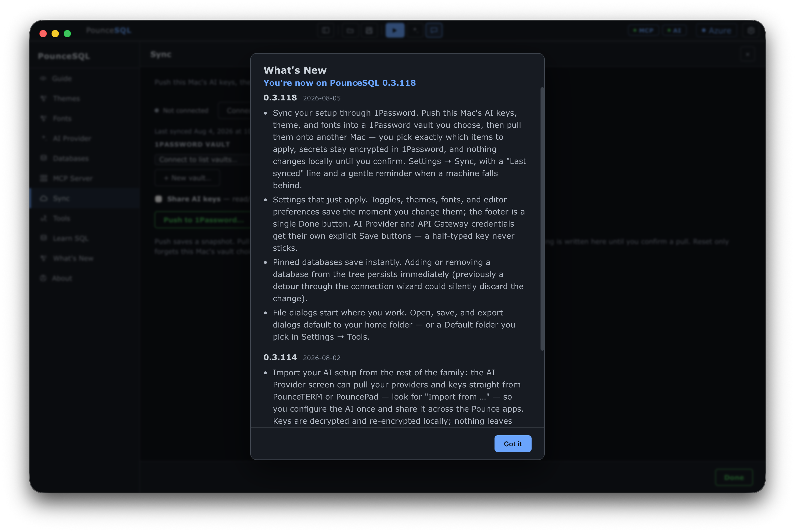Toggle the sidebar panel icon in toolbar
The height and width of the screenshot is (532, 795).
[x=326, y=30]
